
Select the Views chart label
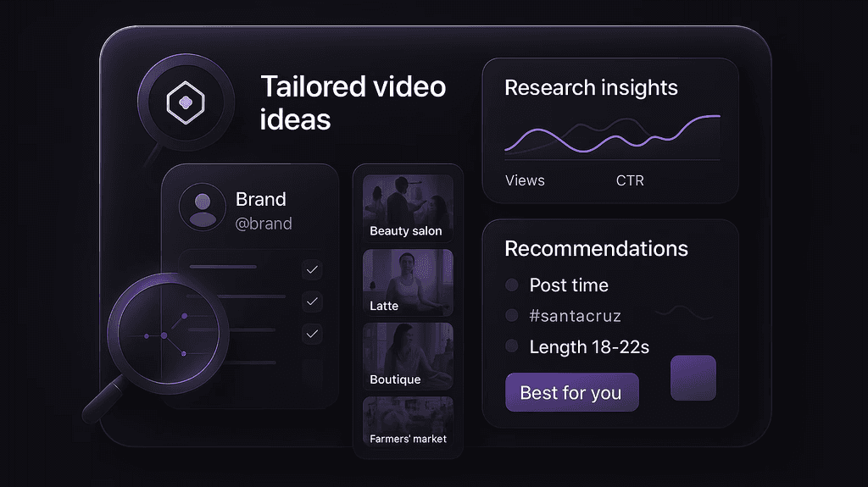point(525,180)
